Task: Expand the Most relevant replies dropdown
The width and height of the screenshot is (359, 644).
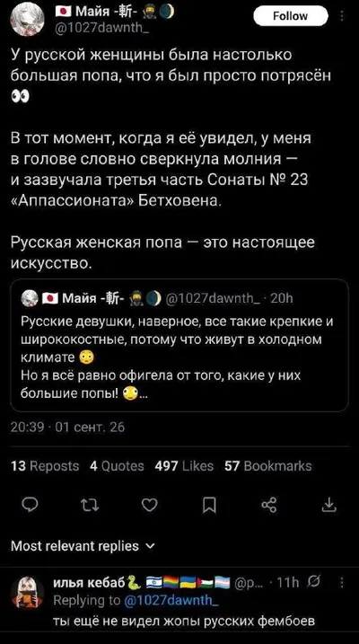Action: point(83,546)
